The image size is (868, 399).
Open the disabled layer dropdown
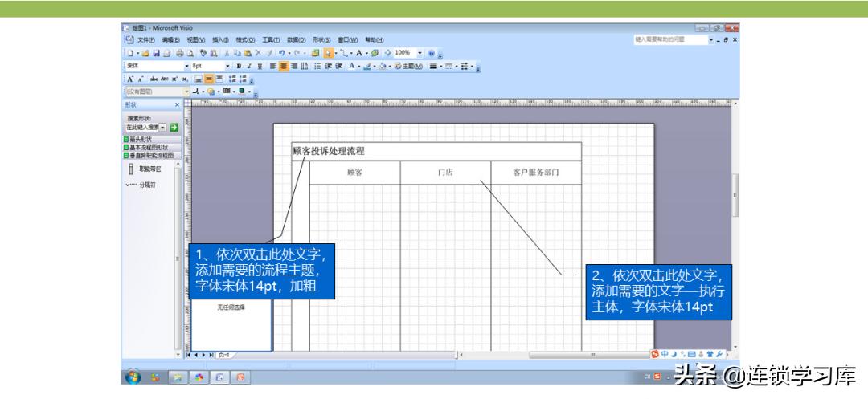(187, 92)
